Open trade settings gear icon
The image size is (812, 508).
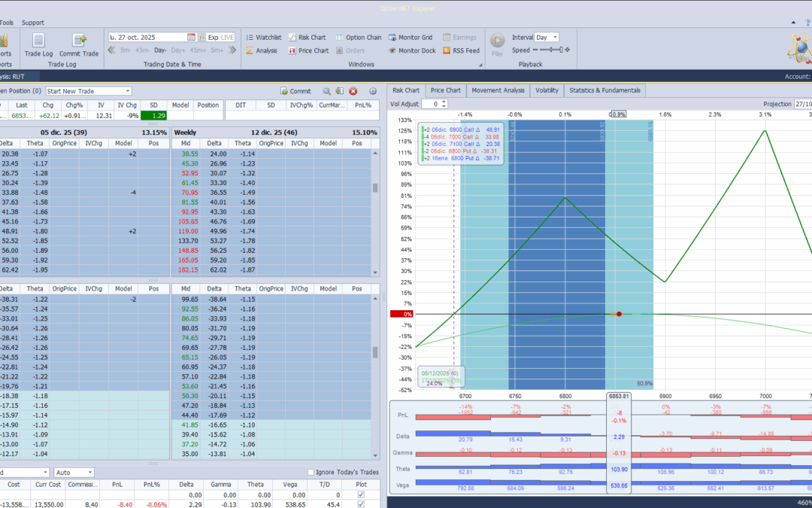click(373, 91)
